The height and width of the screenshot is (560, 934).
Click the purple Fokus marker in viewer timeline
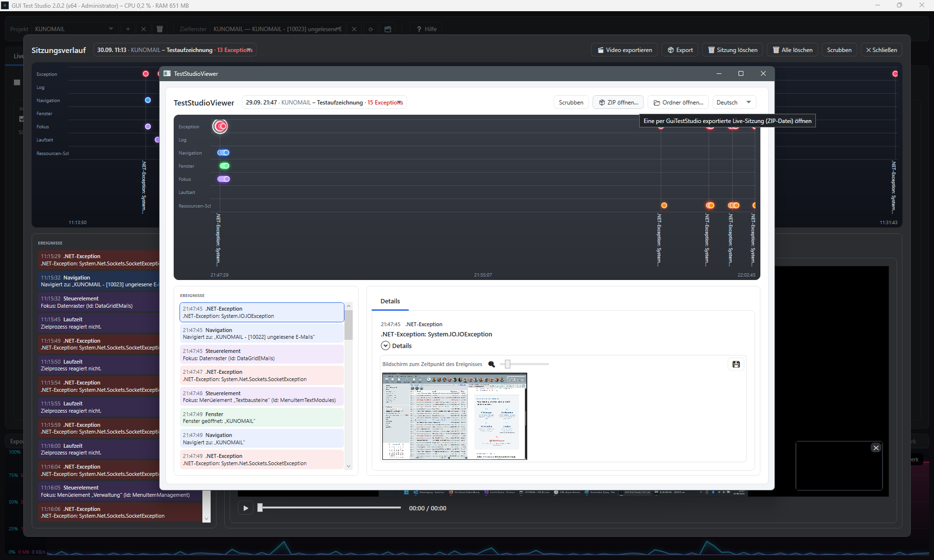pyautogui.click(x=223, y=179)
